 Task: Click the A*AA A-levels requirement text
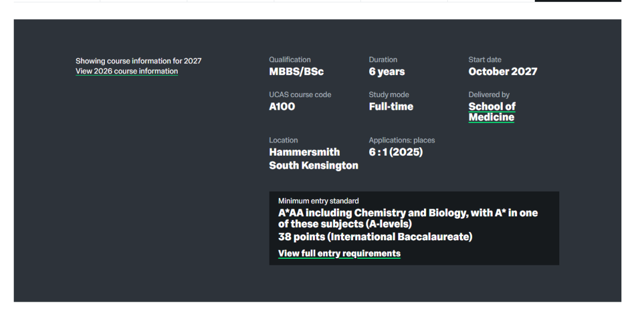point(408,218)
